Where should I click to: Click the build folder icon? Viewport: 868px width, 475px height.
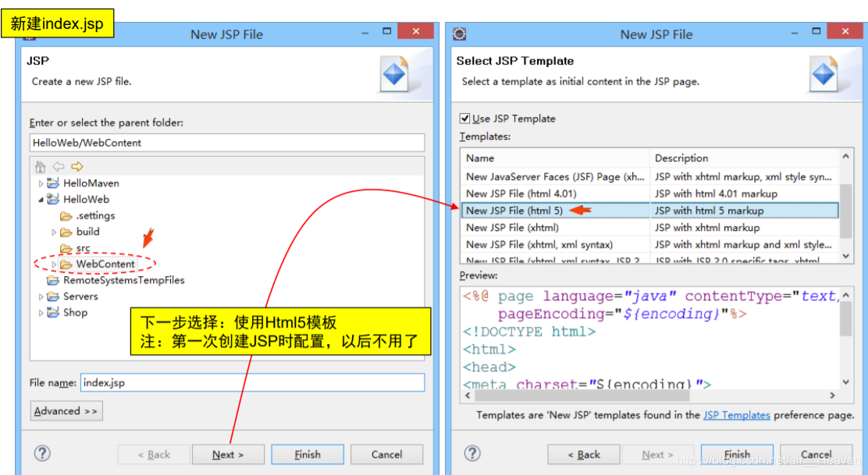click(x=66, y=232)
